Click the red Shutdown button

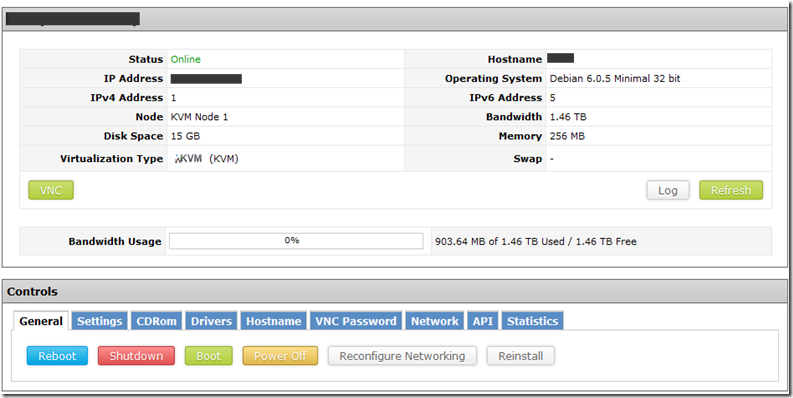(x=136, y=356)
